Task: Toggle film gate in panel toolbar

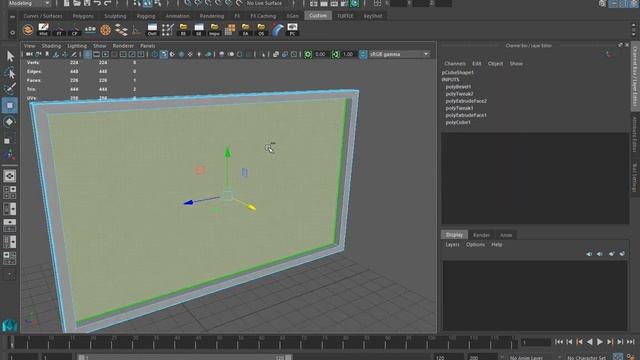Action: tap(97, 54)
